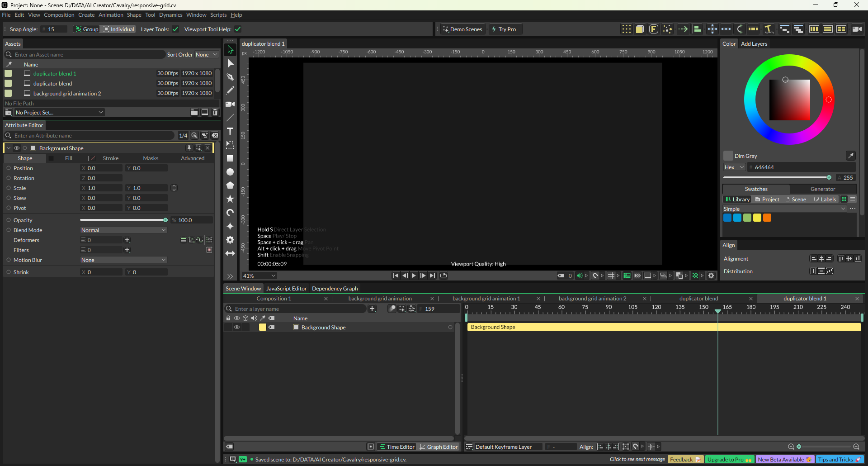Select the Pen tool
The height and width of the screenshot is (466, 868).
coord(230,77)
